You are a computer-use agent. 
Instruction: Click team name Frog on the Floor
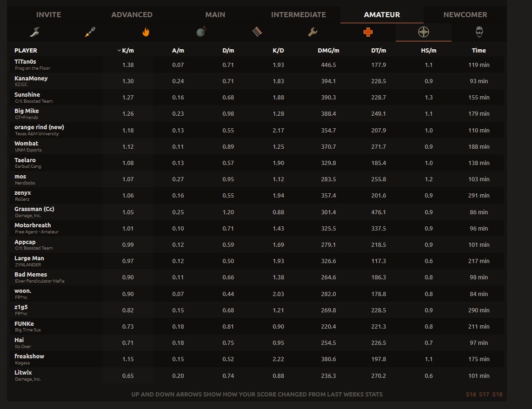coord(33,68)
